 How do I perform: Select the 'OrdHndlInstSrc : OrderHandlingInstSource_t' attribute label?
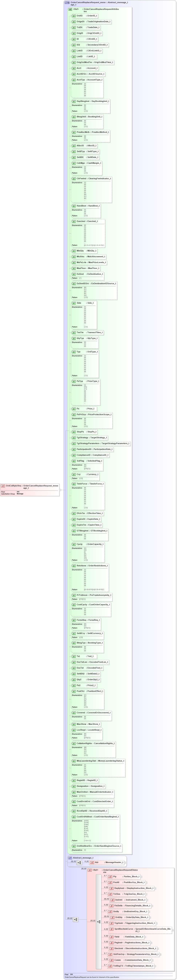tap(99, 846)
